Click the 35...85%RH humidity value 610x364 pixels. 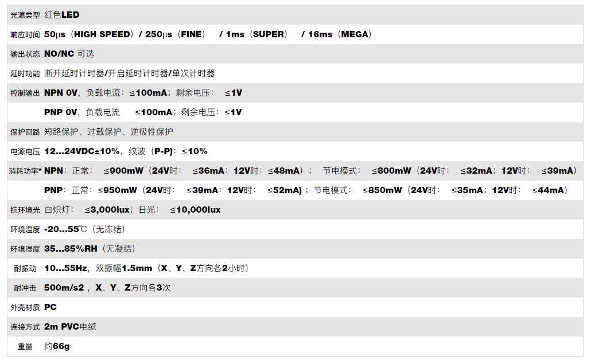71,249
